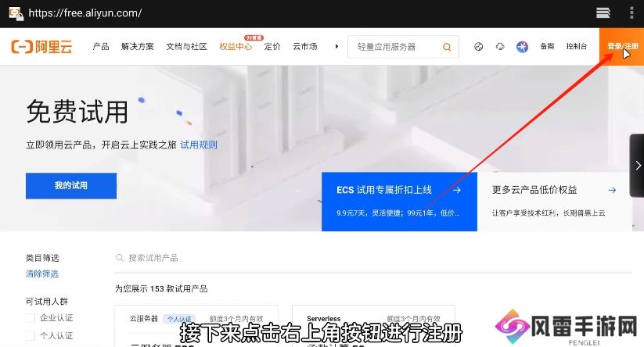Click the 我的试用 button
This screenshot has width=644, height=347.
(71, 186)
